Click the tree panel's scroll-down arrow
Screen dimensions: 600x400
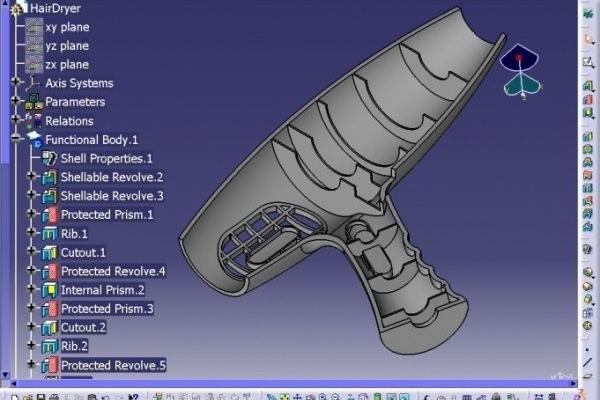[x=5, y=375]
